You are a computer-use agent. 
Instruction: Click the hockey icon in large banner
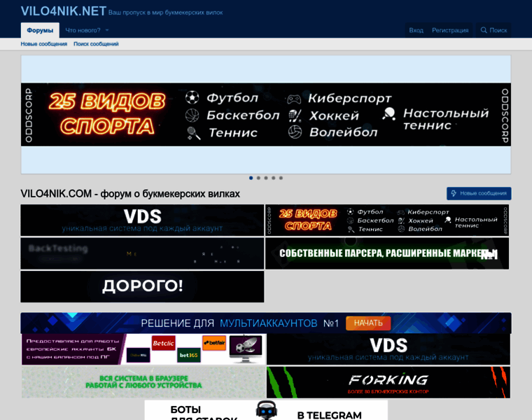295,115
